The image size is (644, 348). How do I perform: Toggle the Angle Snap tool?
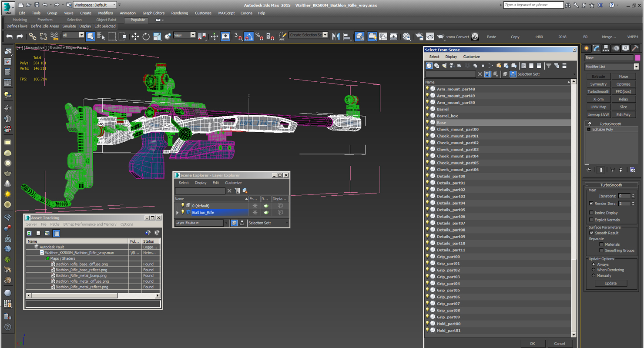point(249,37)
